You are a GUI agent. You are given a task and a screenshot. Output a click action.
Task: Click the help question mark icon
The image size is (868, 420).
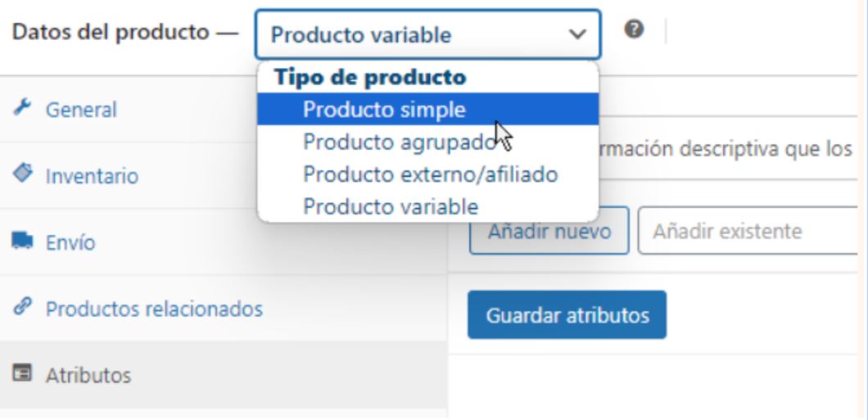pos(633,29)
